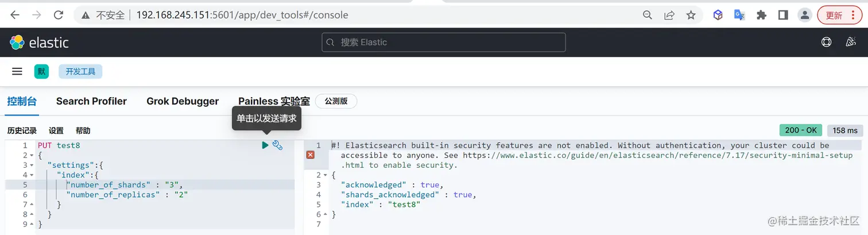The width and height of the screenshot is (868, 235).
Task: Click the "acknowledged" : true response line
Action: tap(392, 185)
